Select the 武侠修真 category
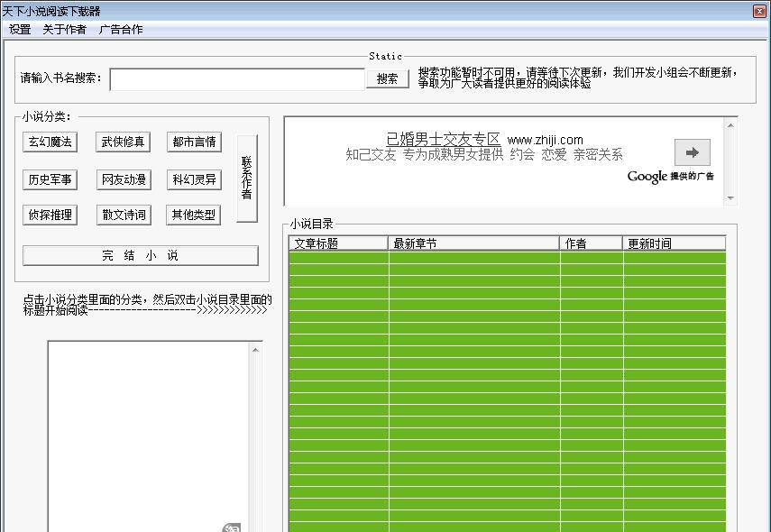 pyautogui.click(x=123, y=142)
